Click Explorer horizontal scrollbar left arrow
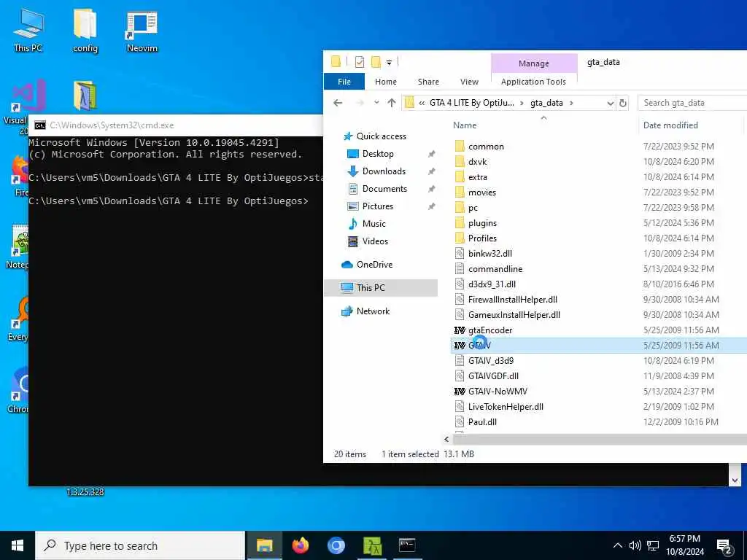 [446, 440]
